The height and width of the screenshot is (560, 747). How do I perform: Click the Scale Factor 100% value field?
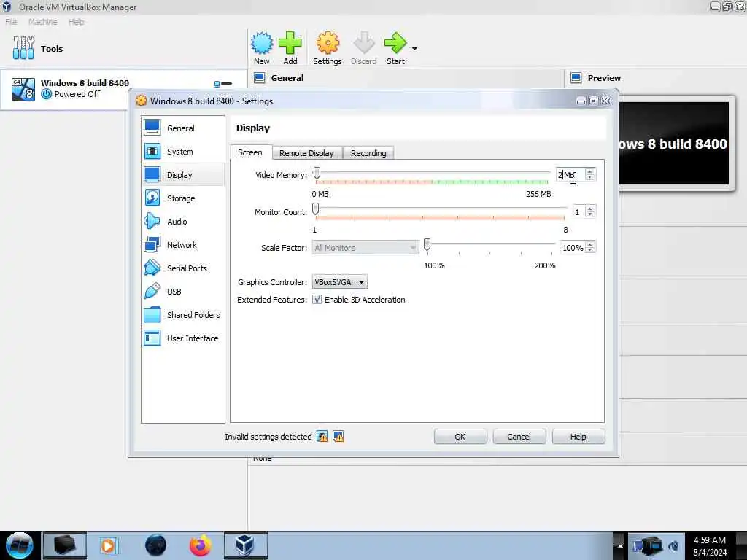[573, 248]
